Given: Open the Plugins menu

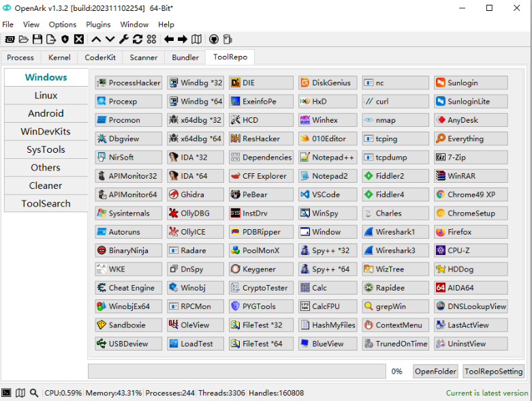Looking at the screenshot, I should point(98,25).
